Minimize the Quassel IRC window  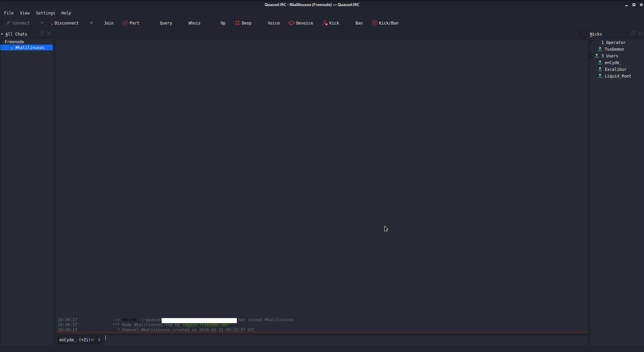tap(627, 5)
